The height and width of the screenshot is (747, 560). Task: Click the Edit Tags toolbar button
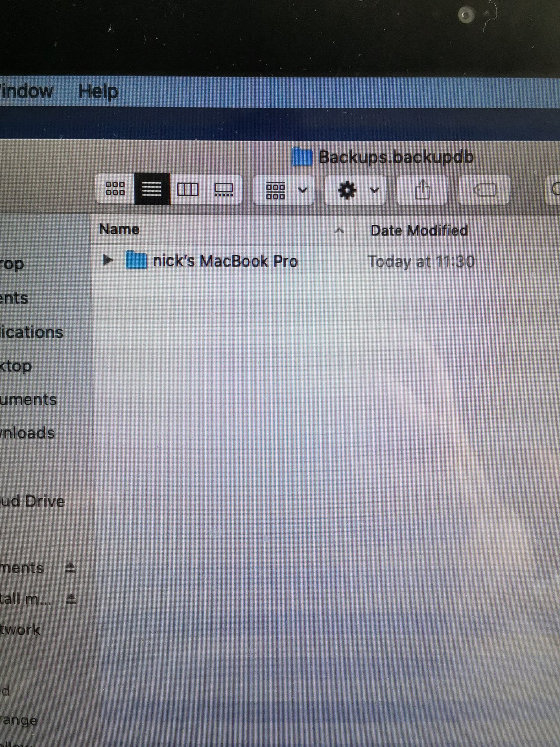pos(484,190)
